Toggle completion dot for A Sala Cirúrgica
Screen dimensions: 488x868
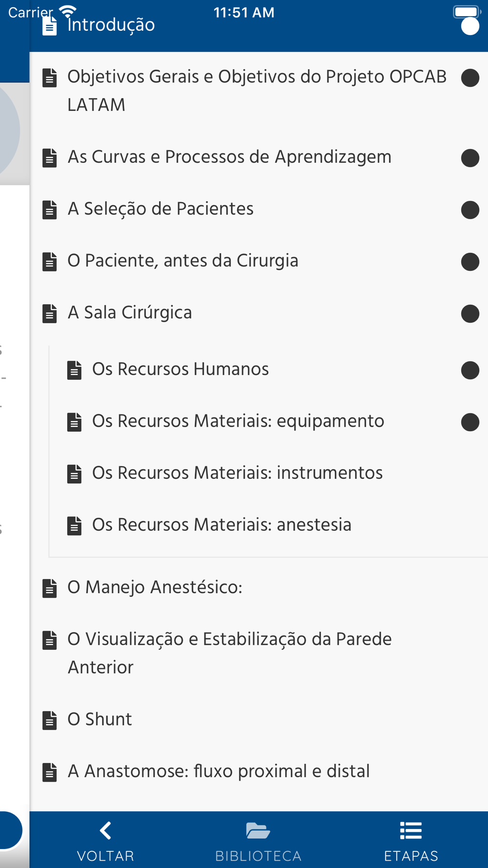(x=470, y=313)
